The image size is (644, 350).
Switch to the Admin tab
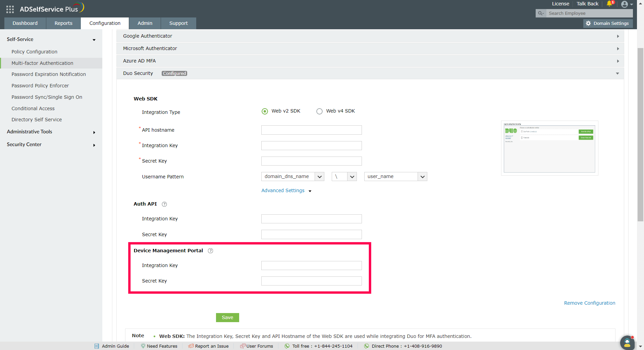point(145,23)
